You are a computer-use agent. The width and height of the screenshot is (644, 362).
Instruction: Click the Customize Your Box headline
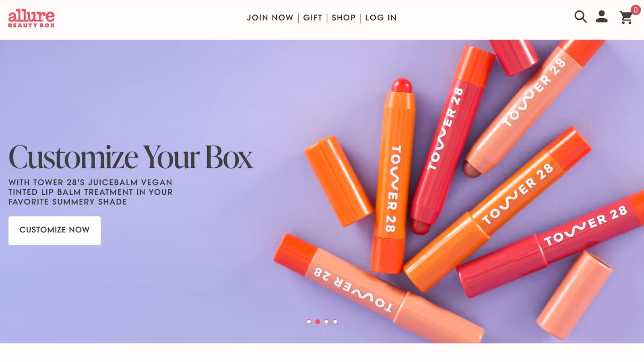(131, 157)
